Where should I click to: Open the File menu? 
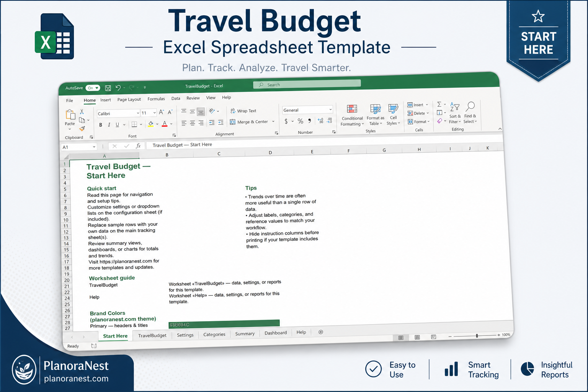click(x=70, y=101)
